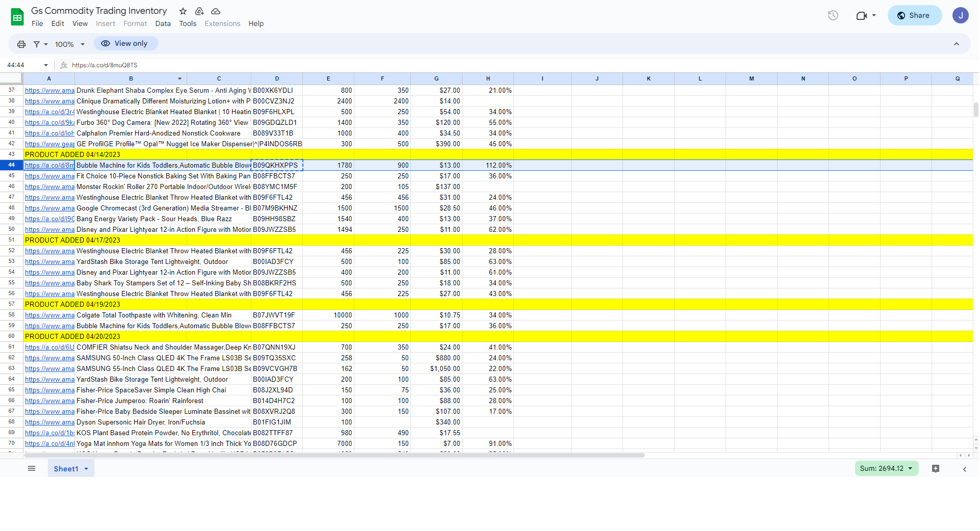
Task: Open the Google Sheets home logo
Action: pyautogui.click(x=17, y=17)
